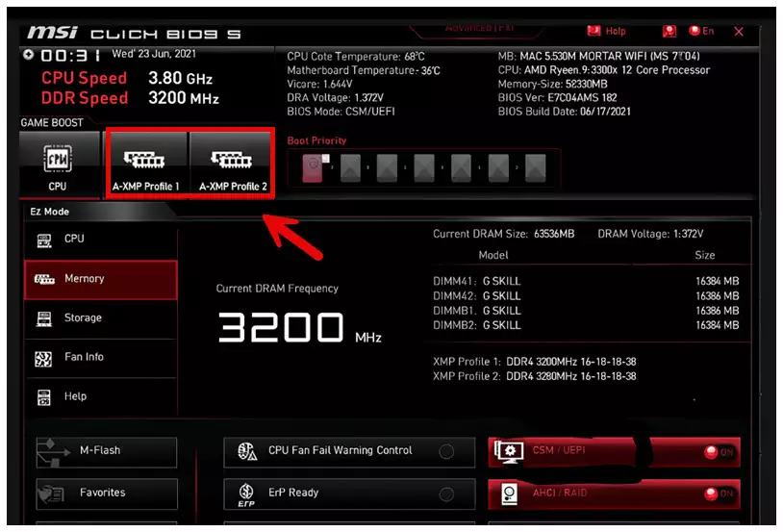Screen dimensions: 783x532
Task: Open Help from top bar
Action: 606,31
